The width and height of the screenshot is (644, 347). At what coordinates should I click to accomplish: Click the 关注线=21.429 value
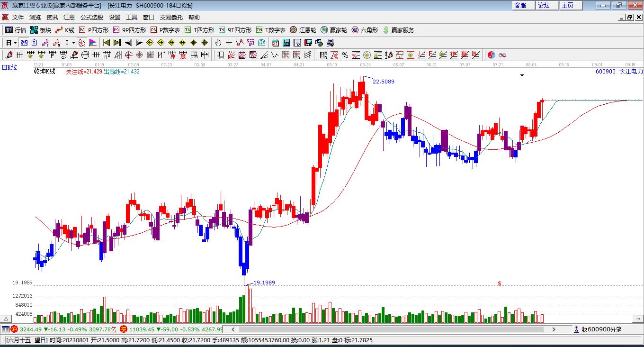point(84,72)
